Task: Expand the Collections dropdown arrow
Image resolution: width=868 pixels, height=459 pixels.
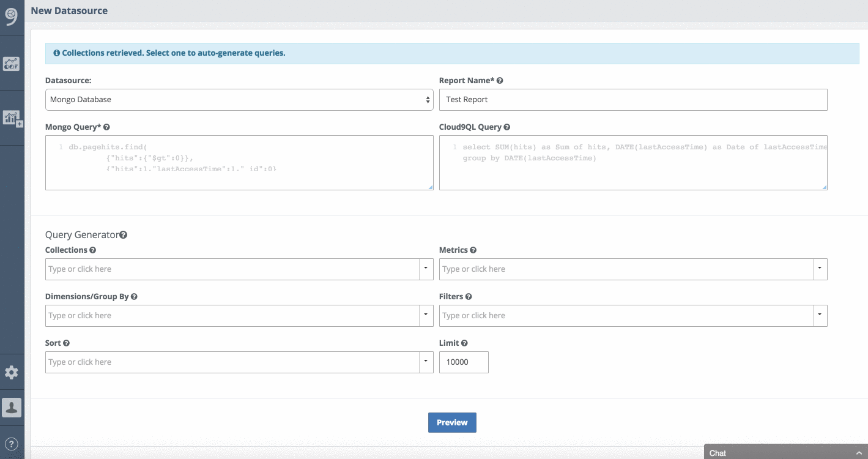Action: (426, 269)
